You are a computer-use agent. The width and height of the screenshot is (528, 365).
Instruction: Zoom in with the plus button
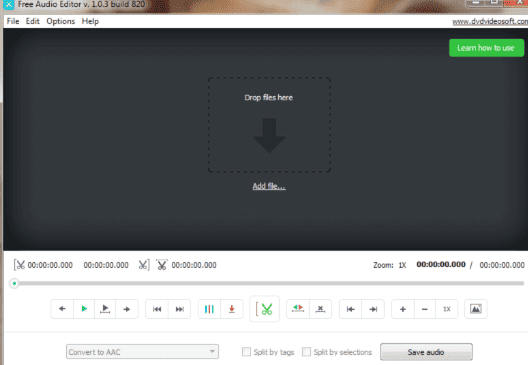coord(403,309)
